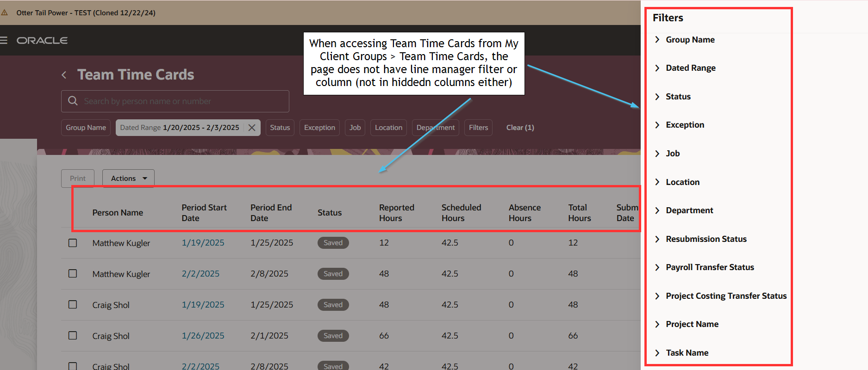Viewport: 868px width, 370px height.
Task: Click the Exception filter chip
Action: [319, 128]
